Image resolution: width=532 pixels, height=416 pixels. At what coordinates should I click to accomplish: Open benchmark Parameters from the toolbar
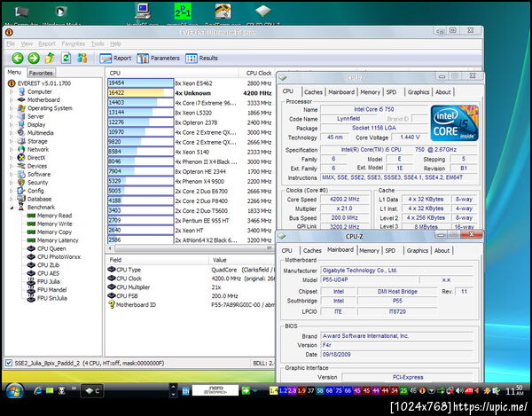pyautogui.click(x=158, y=58)
